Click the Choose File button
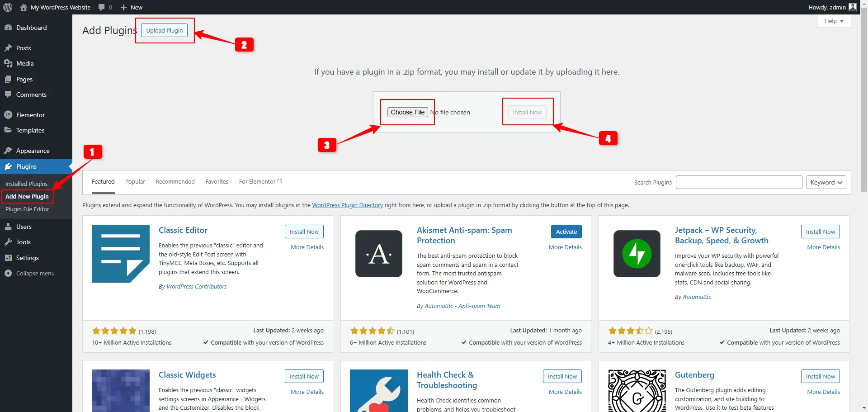This screenshot has height=412, width=868. point(408,112)
